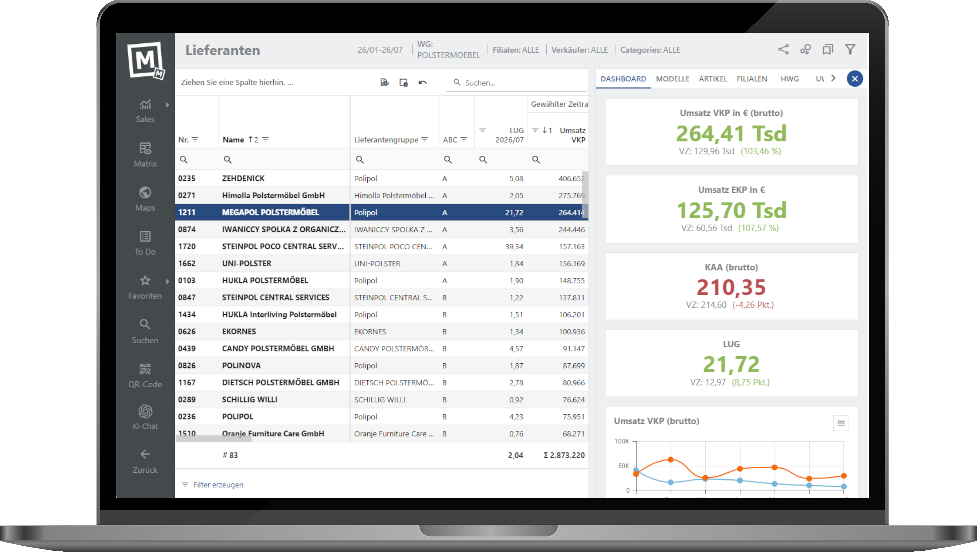980x552 pixels.
Task: Click the Verkäufer: ALLE filter label
Action: (x=579, y=50)
